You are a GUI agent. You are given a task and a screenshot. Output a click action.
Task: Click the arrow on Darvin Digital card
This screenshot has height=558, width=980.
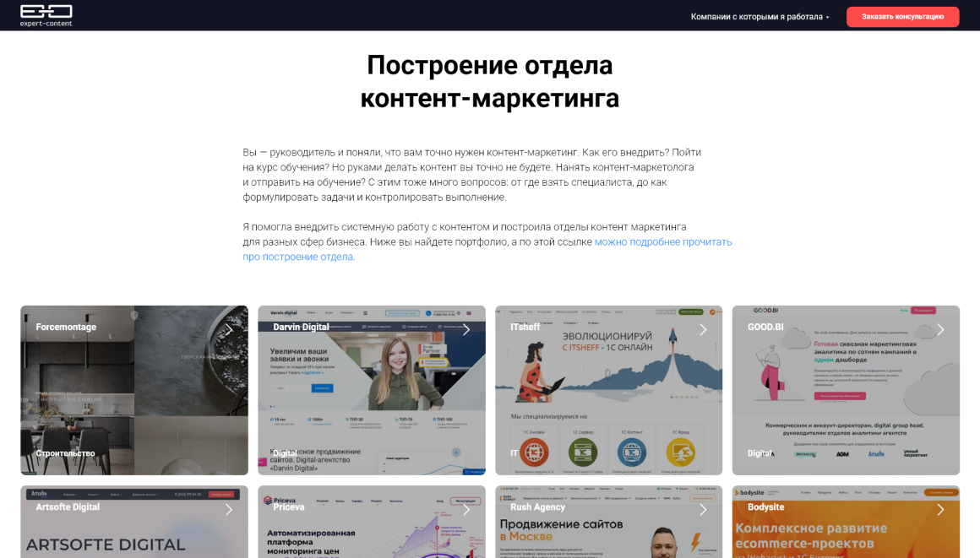466,329
